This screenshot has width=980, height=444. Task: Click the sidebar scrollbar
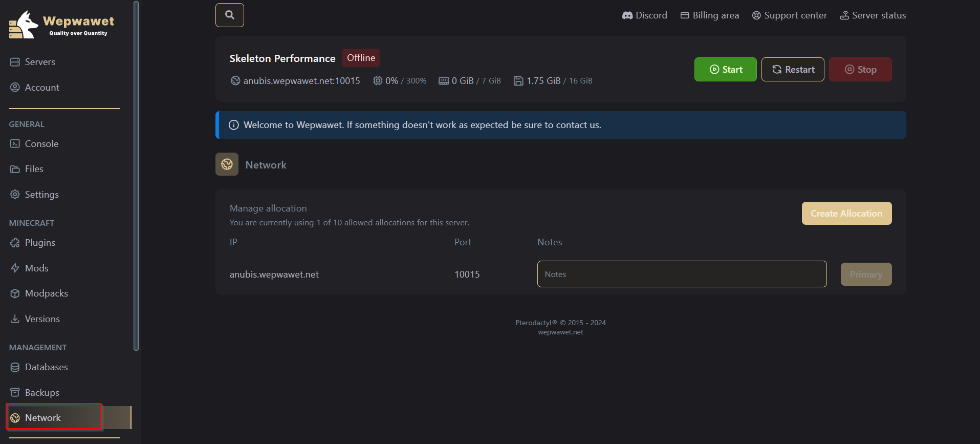tap(136, 176)
